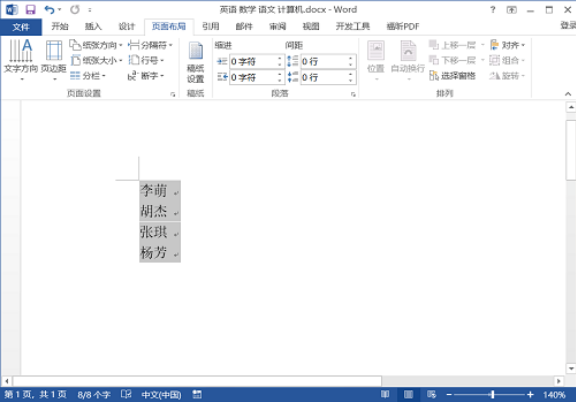Click the word count 8/8 个字
This screenshot has height=402, width=576.
coord(94,395)
